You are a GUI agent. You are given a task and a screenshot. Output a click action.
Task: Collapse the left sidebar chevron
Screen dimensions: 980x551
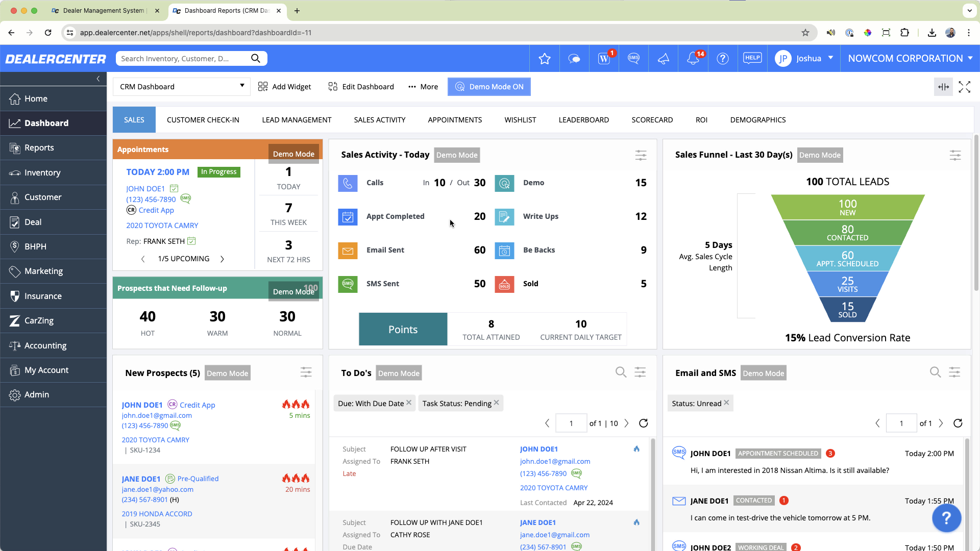click(98, 79)
